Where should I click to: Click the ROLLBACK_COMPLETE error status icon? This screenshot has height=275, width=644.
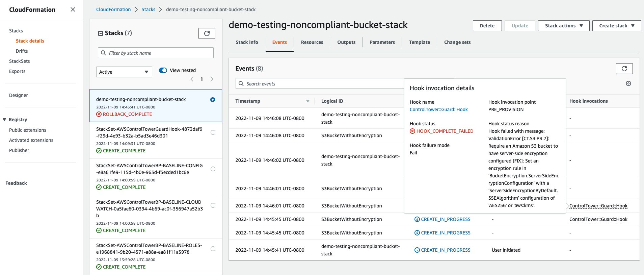pos(99,114)
